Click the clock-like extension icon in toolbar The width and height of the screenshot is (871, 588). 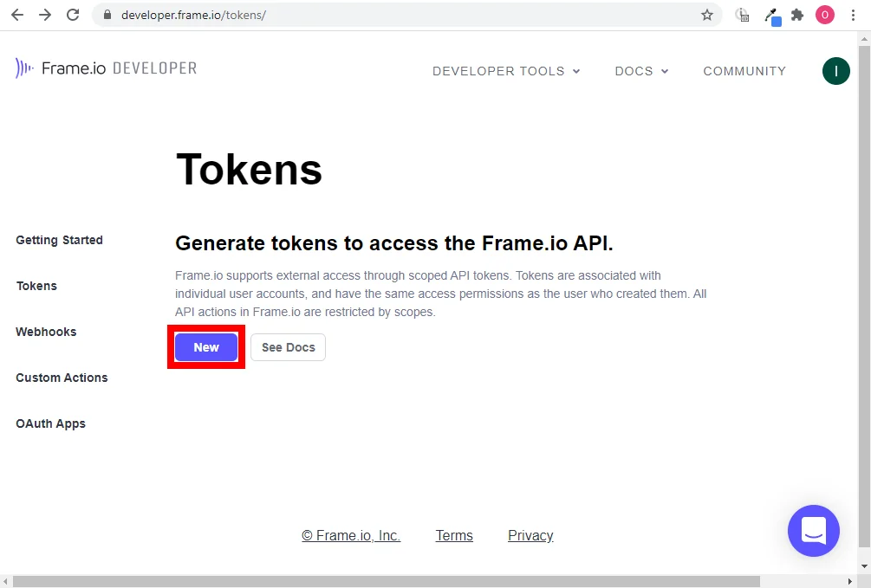(742, 15)
